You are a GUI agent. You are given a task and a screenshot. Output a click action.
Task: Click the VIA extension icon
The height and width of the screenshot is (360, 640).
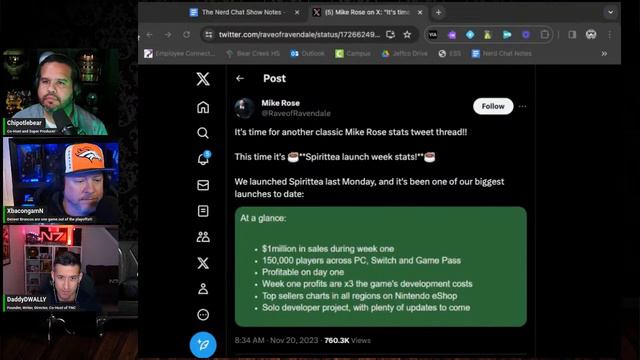tap(433, 35)
